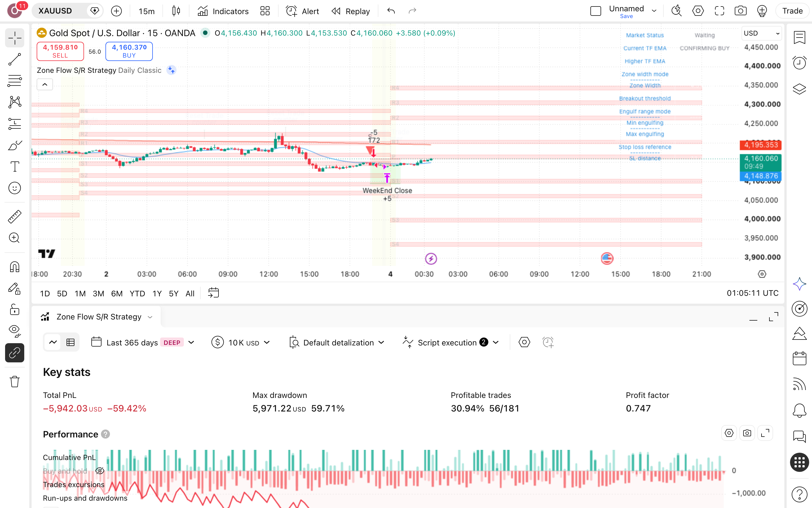Select the YTD time range
Screen dimensions: 812x508
point(137,294)
